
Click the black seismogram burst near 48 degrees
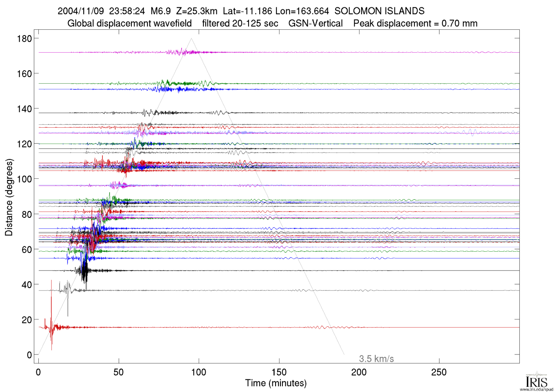tap(84, 270)
